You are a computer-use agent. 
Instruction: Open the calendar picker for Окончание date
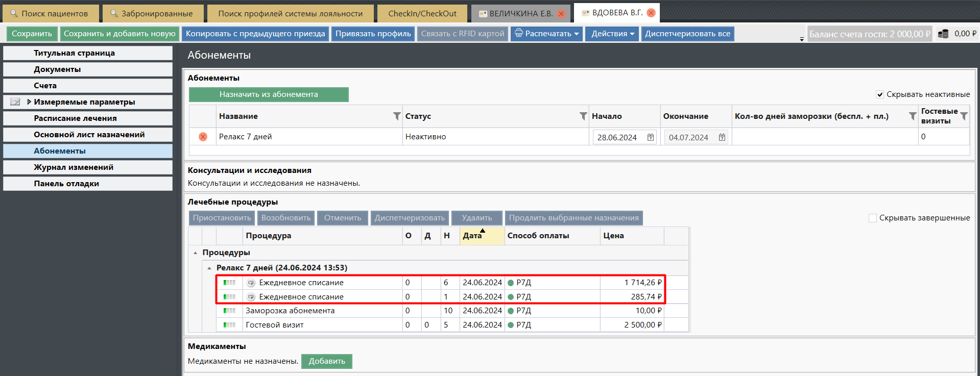tap(722, 137)
